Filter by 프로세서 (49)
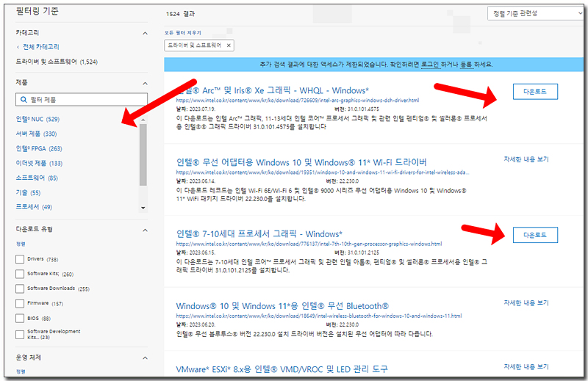 click(x=34, y=207)
